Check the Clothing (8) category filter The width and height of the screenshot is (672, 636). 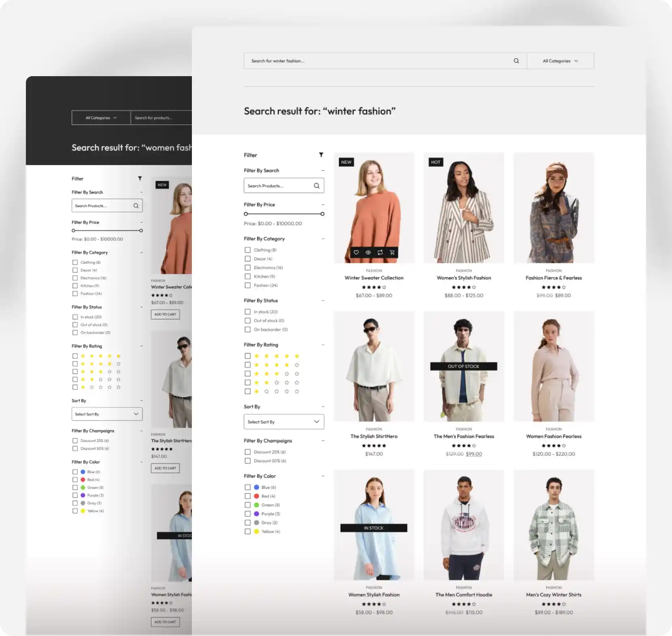pyautogui.click(x=247, y=250)
